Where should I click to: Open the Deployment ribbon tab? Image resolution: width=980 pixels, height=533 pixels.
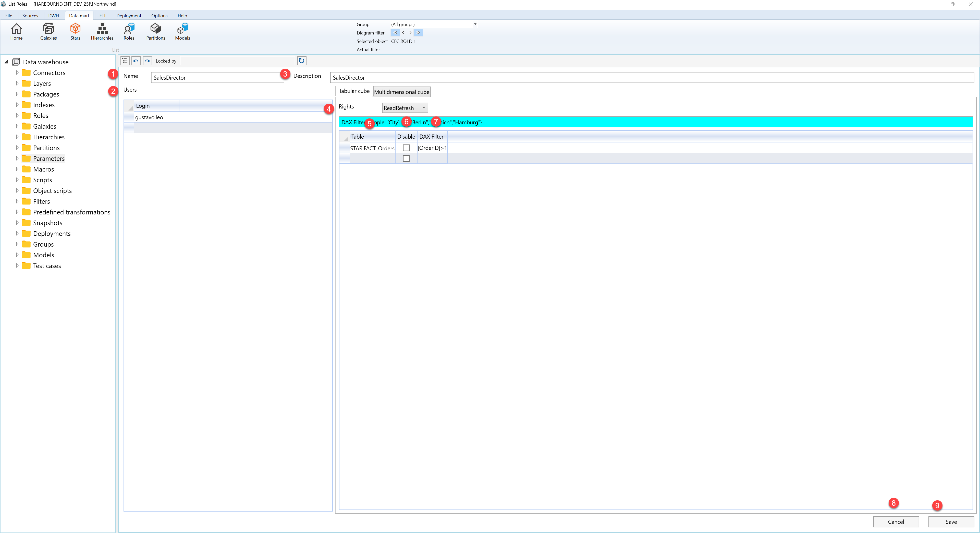pos(129,16)
